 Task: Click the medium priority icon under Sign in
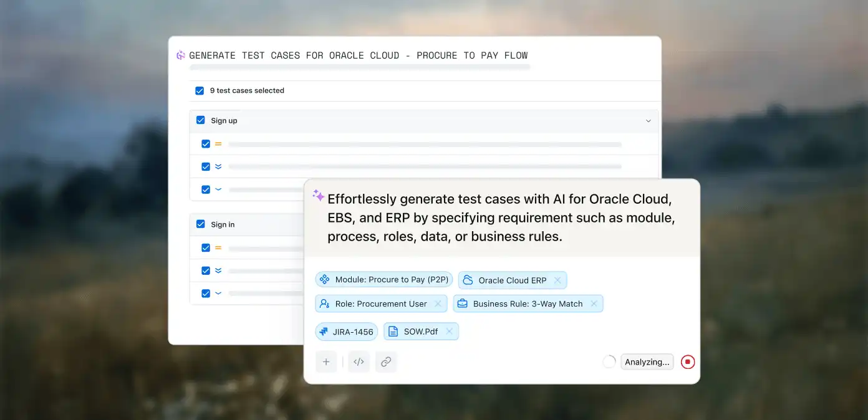click(x=218, y=248)
